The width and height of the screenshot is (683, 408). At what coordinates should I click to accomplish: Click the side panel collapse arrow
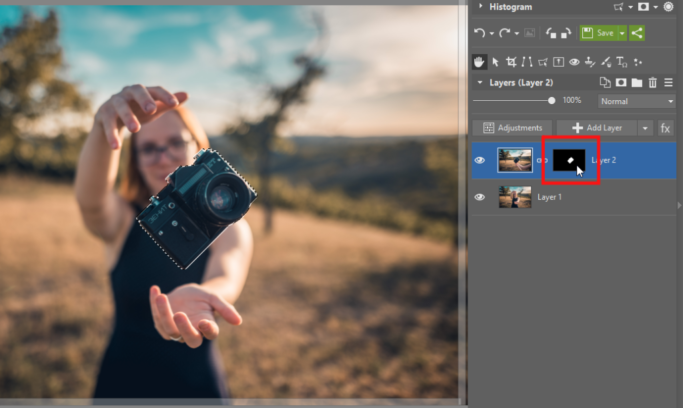point(680,205)
